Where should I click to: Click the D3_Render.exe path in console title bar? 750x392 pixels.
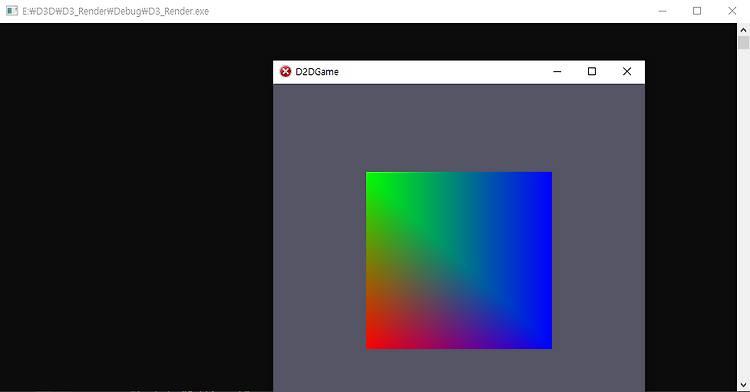[115, 11]
